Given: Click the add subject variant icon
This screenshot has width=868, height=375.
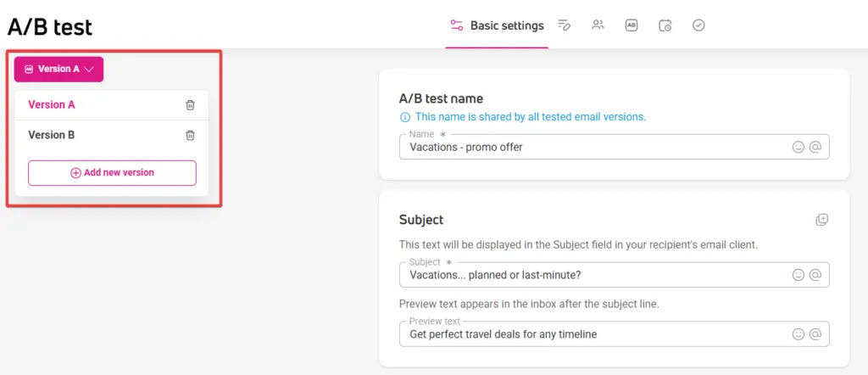Looking at the screenshot, I should point(822,220).
